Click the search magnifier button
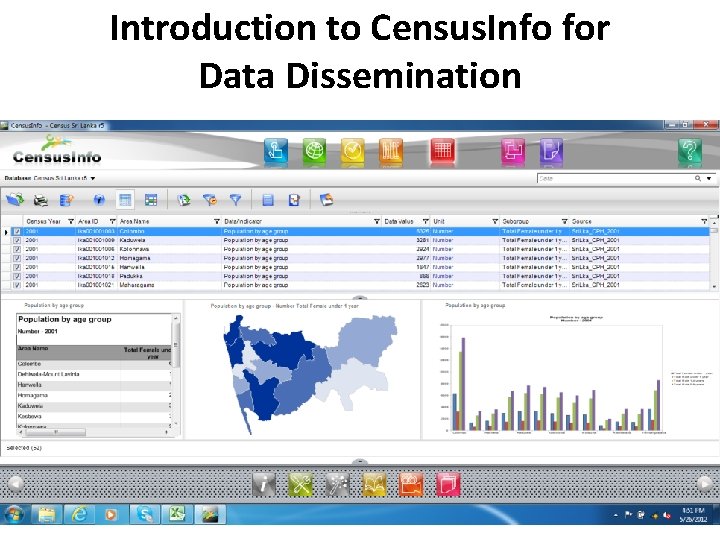The image size is (720, 540). click(698, 178)
